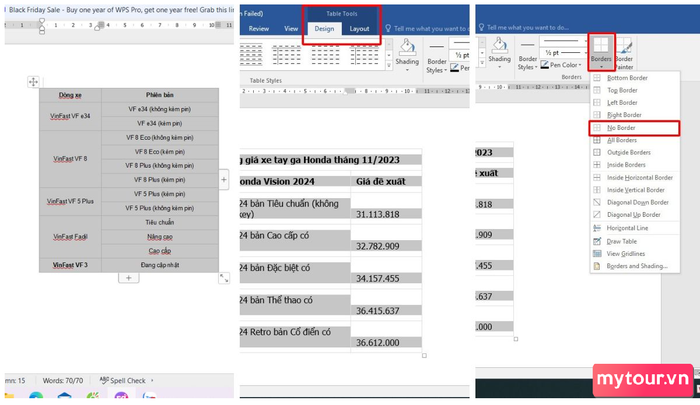Click the Đang cập nhật cell

point(160,265)
